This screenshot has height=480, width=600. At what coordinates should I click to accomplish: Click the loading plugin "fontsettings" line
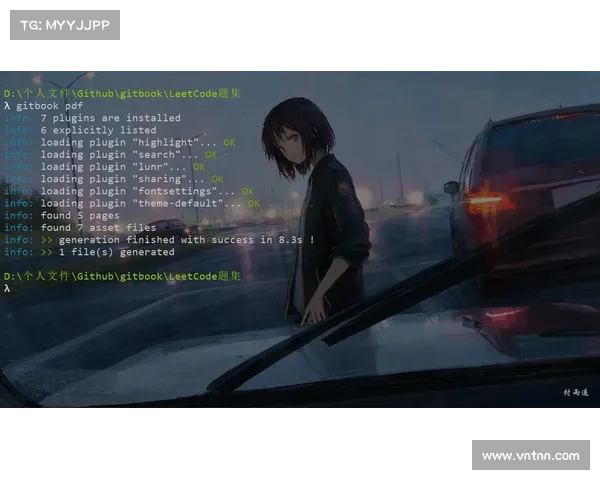(x=140, y=191)
